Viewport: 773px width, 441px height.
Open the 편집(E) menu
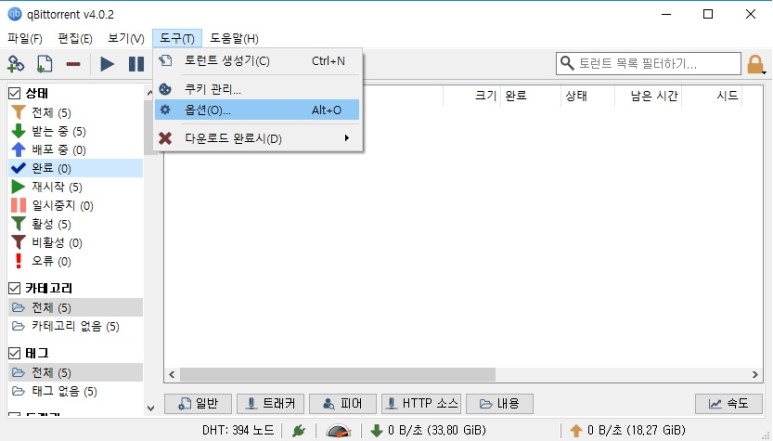[x=75, y=38]
